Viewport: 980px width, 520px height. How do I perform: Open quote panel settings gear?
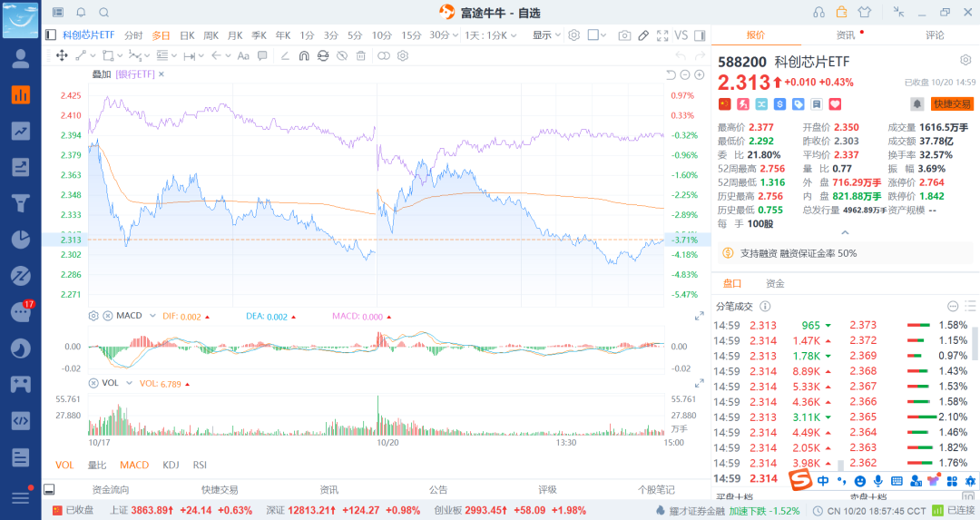pyautogui.click(x=965, y=60)
